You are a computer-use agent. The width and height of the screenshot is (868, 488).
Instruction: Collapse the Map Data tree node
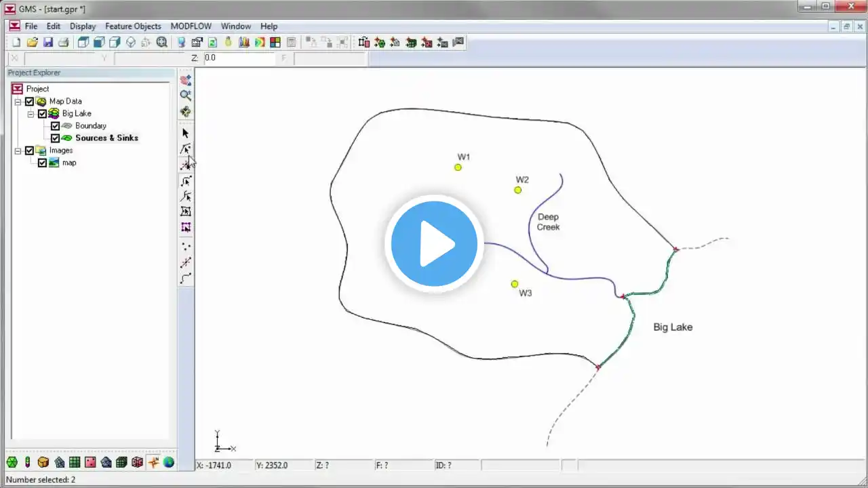18,102
